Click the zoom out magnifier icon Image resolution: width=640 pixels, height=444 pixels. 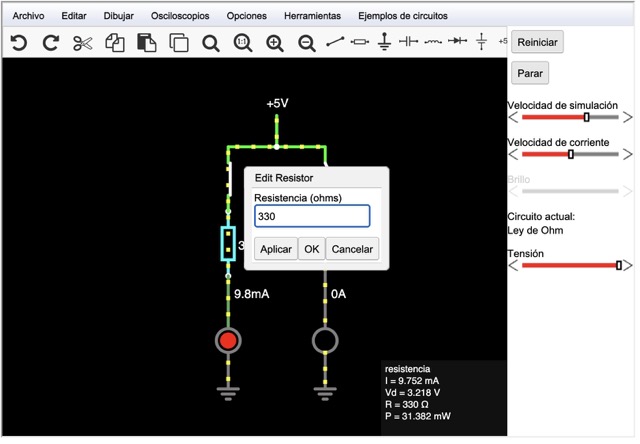[307, 43]
